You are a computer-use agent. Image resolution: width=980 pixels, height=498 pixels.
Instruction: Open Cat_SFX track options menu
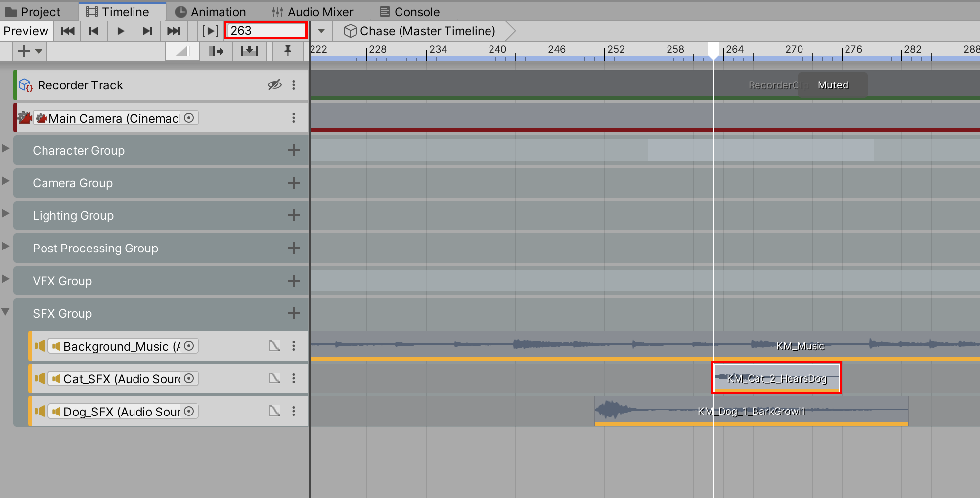(x=294, y=378)
